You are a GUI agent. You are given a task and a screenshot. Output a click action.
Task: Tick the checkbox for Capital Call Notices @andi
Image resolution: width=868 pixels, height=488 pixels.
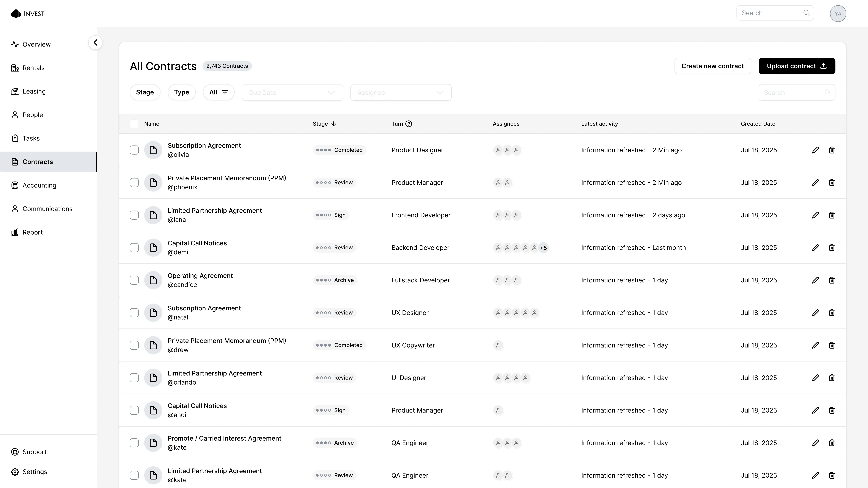(x=134, y=410)
